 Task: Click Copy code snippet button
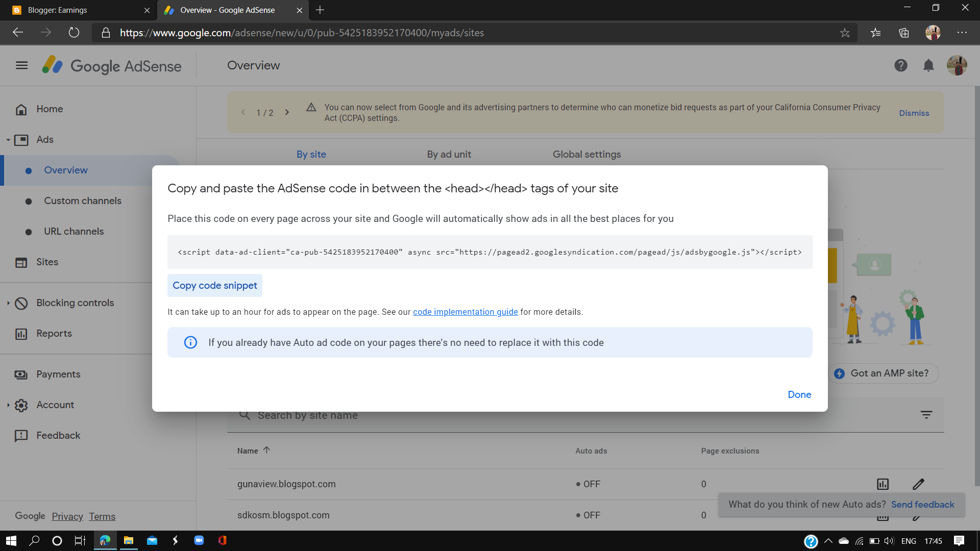tap(214, 285)
